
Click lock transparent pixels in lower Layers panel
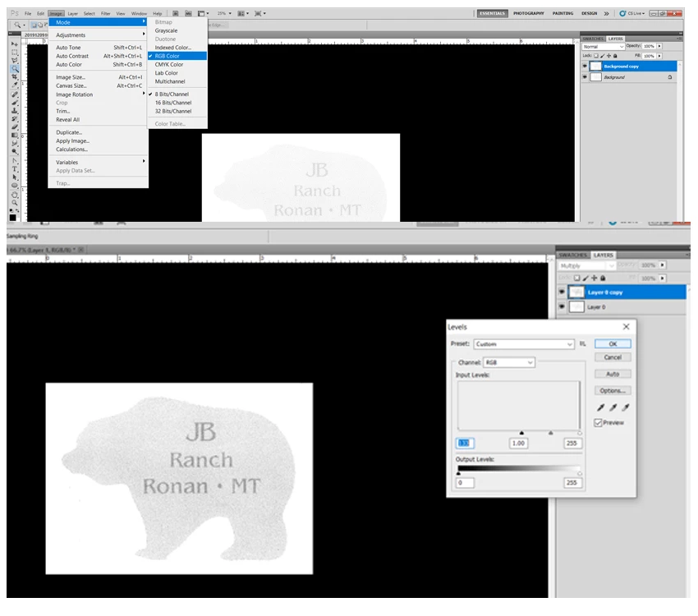[x=577, y=278]
